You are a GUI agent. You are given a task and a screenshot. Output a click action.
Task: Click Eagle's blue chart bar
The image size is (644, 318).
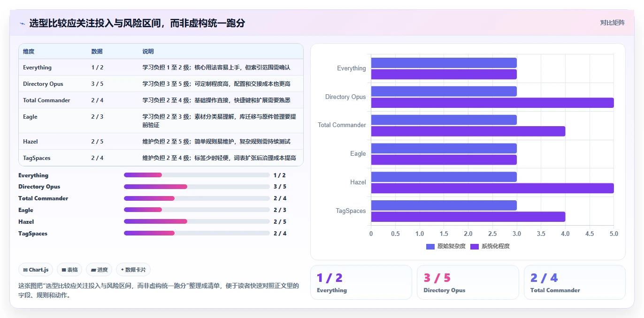[x=444, y=148]
